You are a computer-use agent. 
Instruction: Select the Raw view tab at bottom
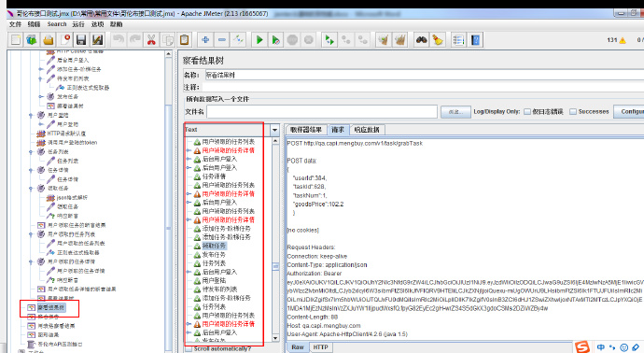(298, 347)
